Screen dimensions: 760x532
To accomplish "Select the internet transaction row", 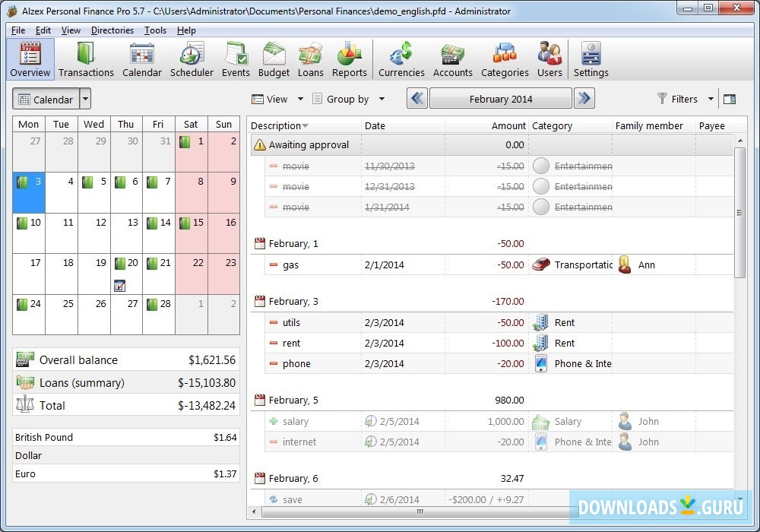I will [499, 442].
